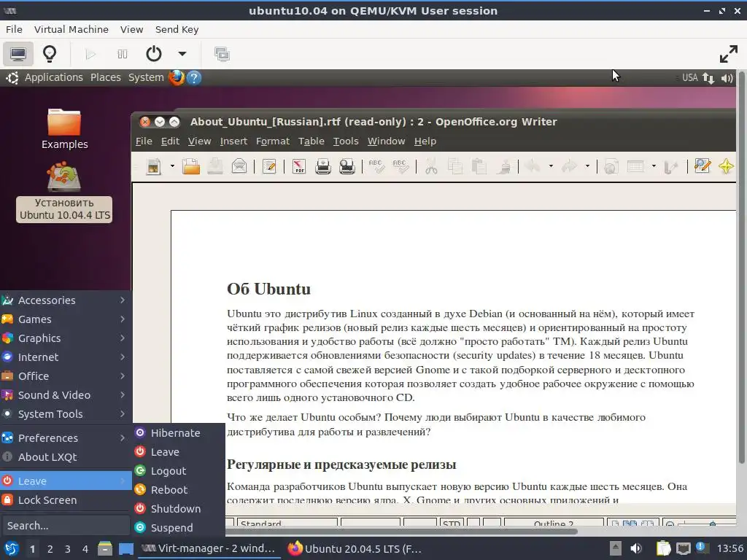Open virt-manager File menu
747x560 pixels.
(14, 29)
